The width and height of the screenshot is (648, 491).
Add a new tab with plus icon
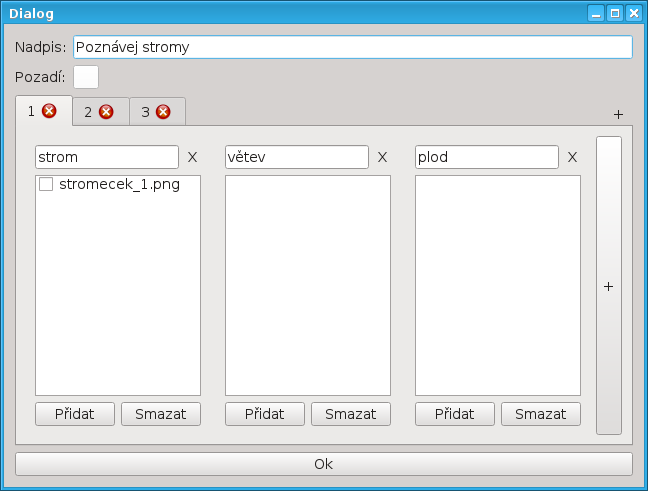tap(618, 114)
